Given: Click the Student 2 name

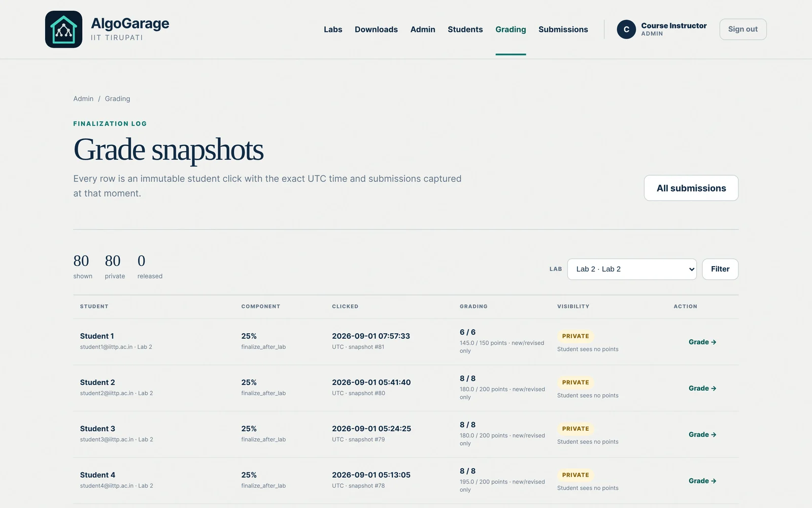Looking at the screenshot, I should tap(97, 382).
